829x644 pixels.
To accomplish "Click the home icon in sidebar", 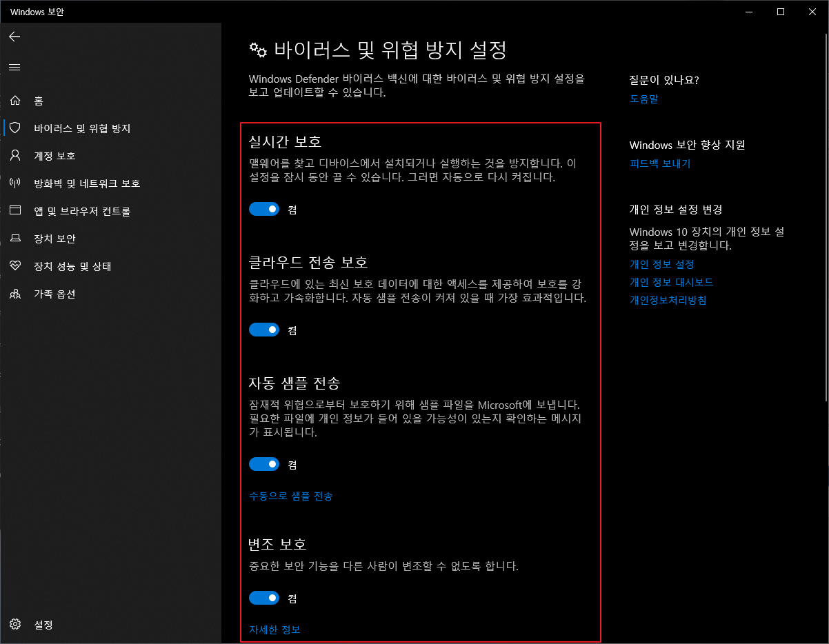I will 15,101.
